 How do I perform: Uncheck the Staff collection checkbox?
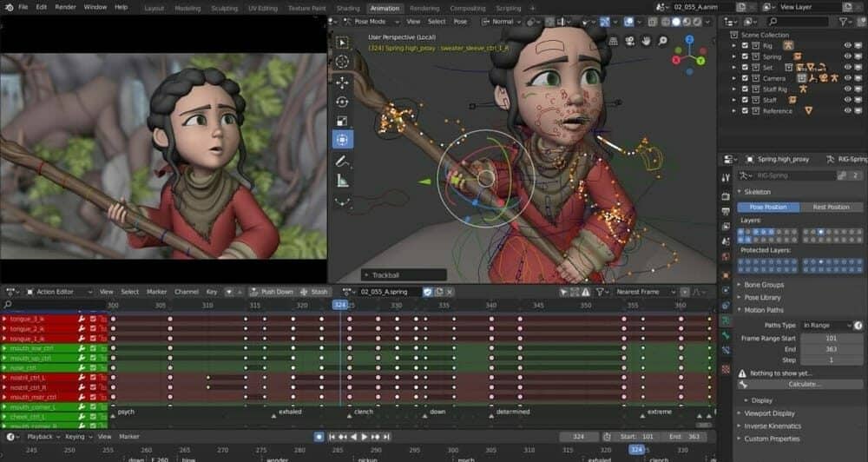click(745, 100)
